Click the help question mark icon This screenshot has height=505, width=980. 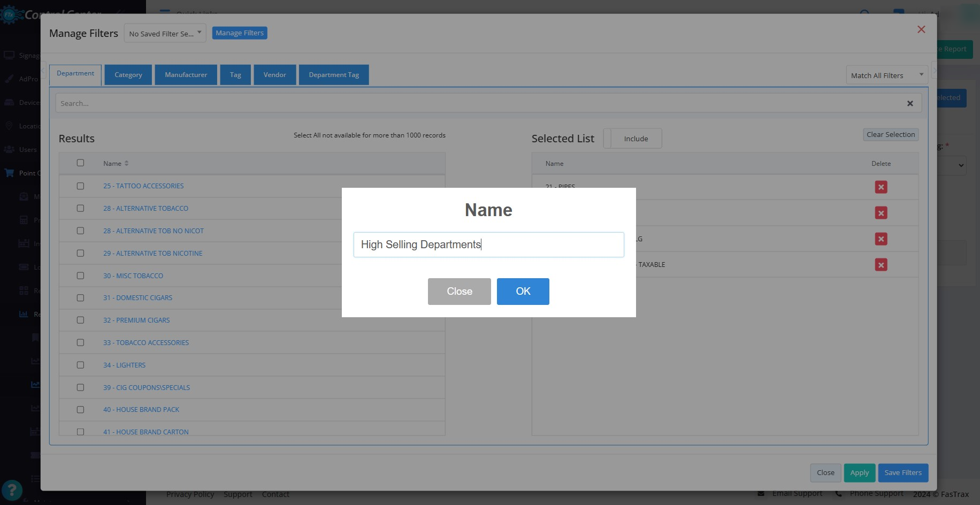12,490
